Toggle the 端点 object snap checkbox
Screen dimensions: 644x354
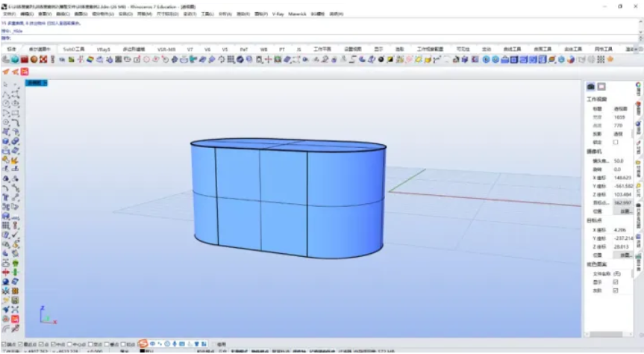[x=4, y=344]
